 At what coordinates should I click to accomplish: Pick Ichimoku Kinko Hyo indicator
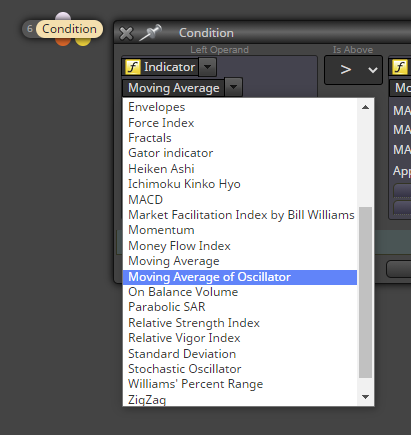(x=240, y=184)
